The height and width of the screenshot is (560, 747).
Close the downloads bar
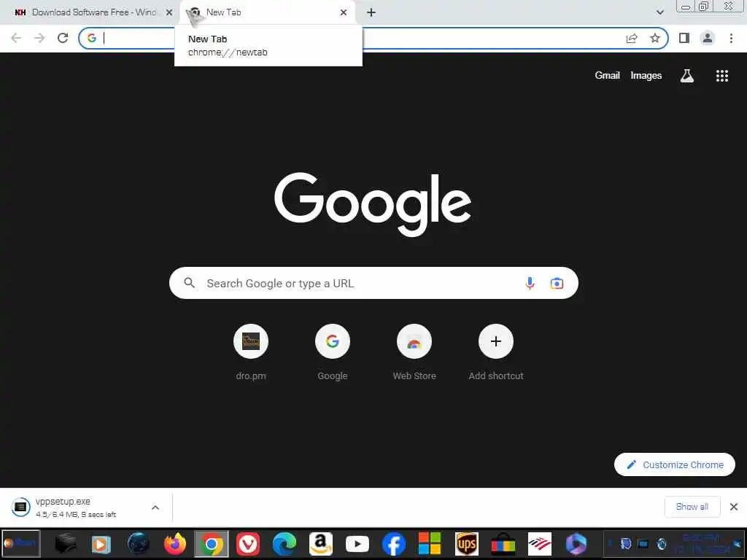734,507
